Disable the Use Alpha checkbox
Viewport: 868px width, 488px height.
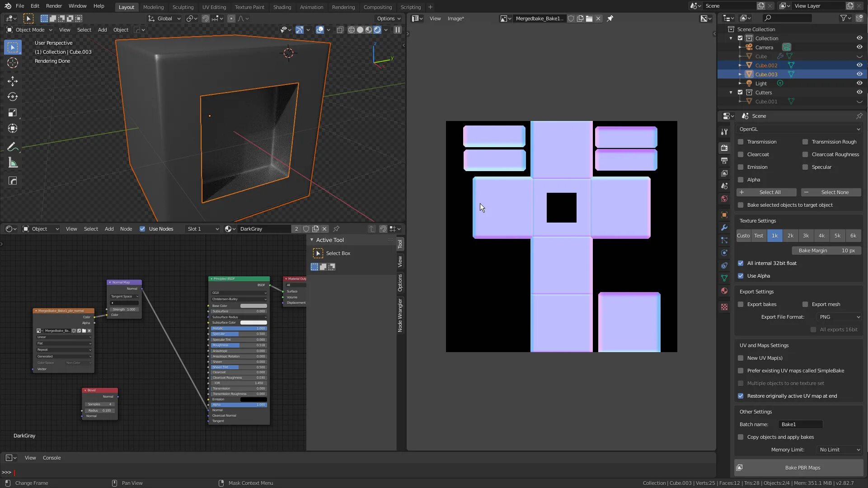tap(741, 276)
